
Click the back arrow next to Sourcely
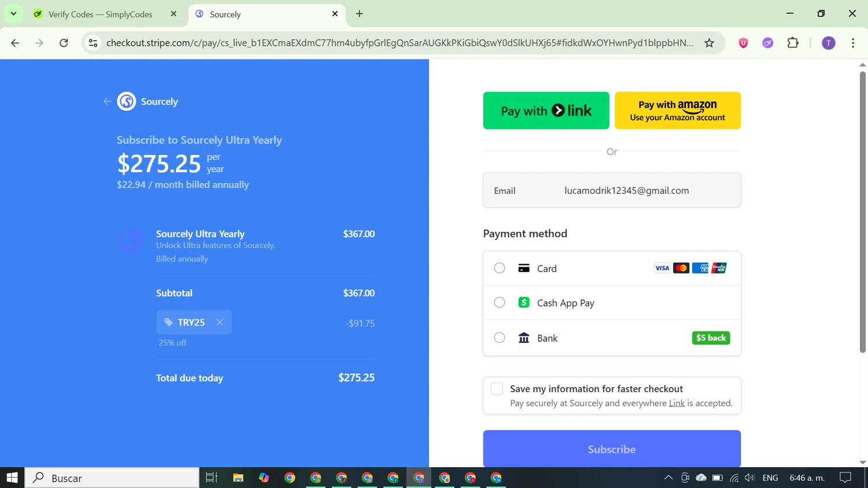pyautogui.click(x=107, y=101)
